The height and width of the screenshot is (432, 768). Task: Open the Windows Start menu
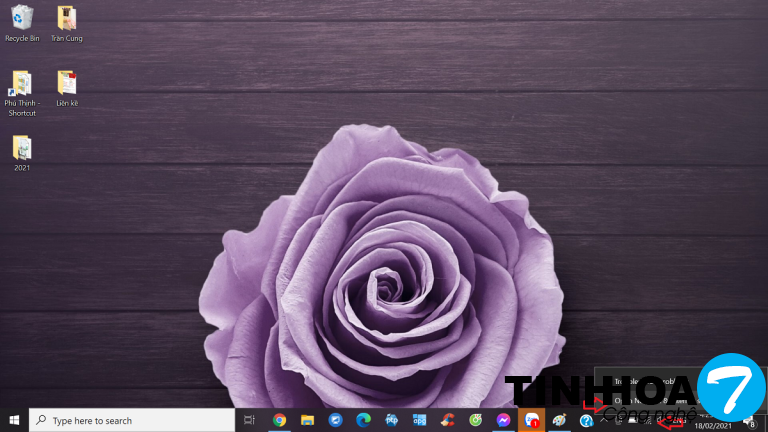pos(14,420)
